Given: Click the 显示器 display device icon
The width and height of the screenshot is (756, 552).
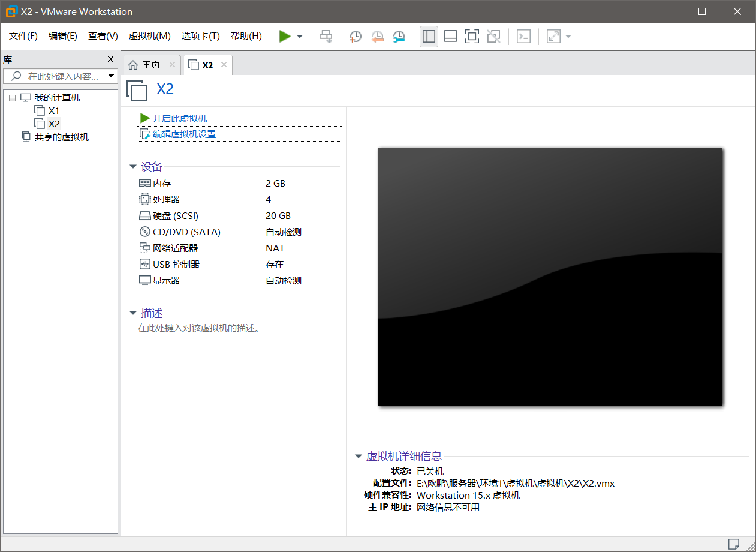Looking at the screenshot, I should 144,280.
